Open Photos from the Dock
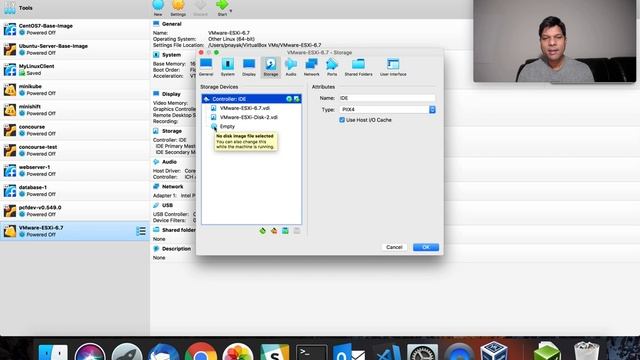The image size is (640, 360). point(238,352)
